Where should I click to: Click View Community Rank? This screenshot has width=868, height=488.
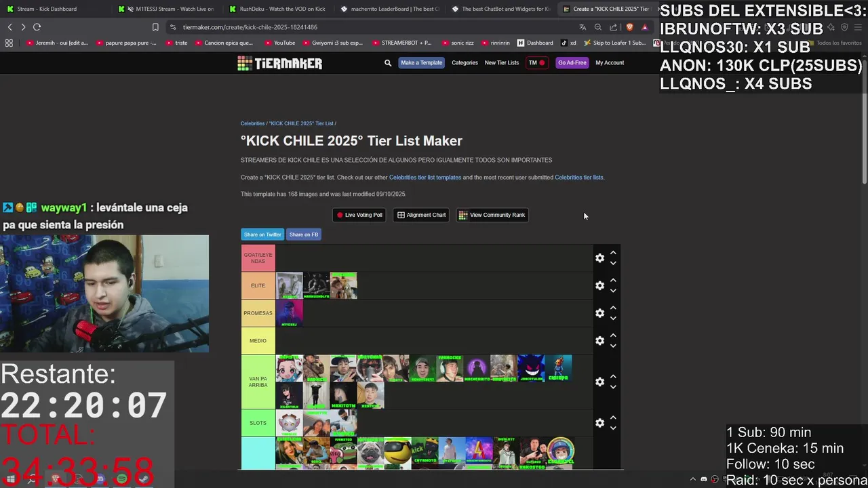492,215
